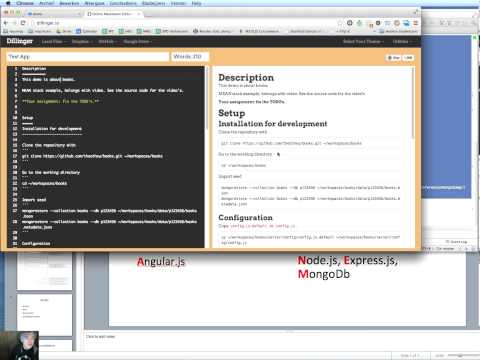Click the Dillinger logo

pos(20,41)
